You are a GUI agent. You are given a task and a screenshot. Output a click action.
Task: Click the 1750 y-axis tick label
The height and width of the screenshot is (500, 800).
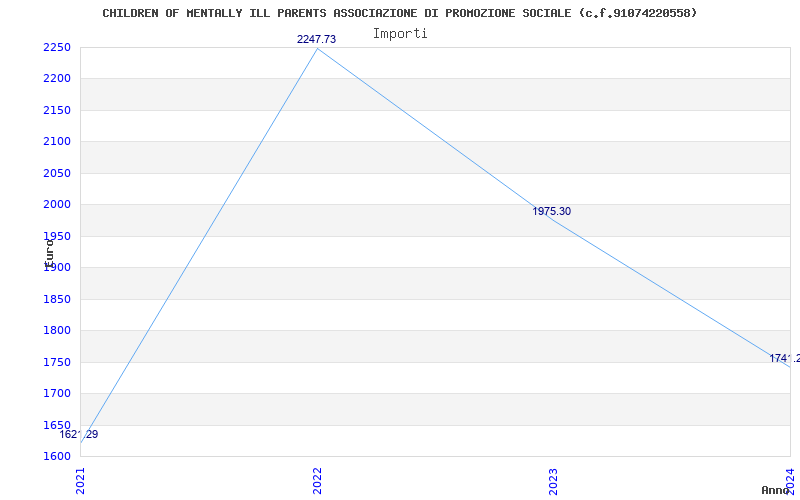click(57, 362)
